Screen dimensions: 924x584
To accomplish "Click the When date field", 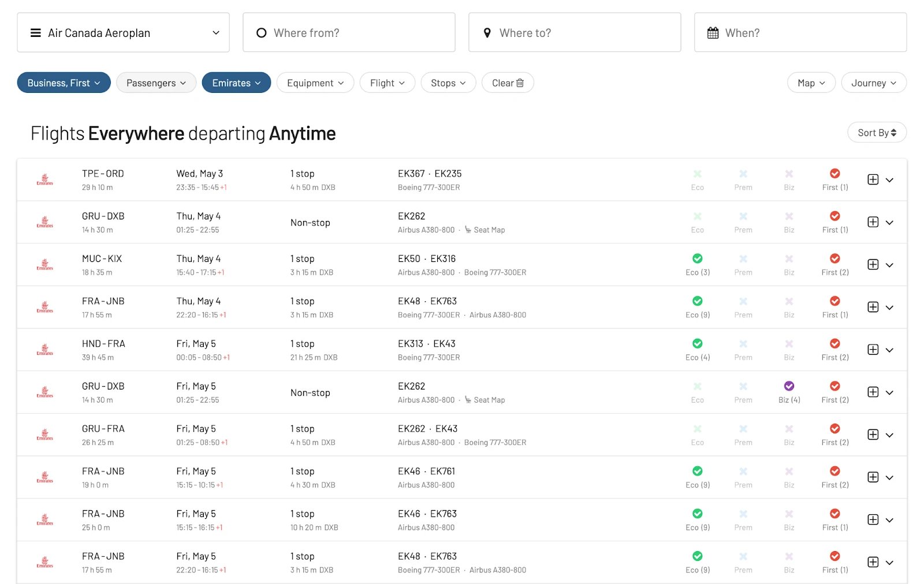I will tap(800, 32).
